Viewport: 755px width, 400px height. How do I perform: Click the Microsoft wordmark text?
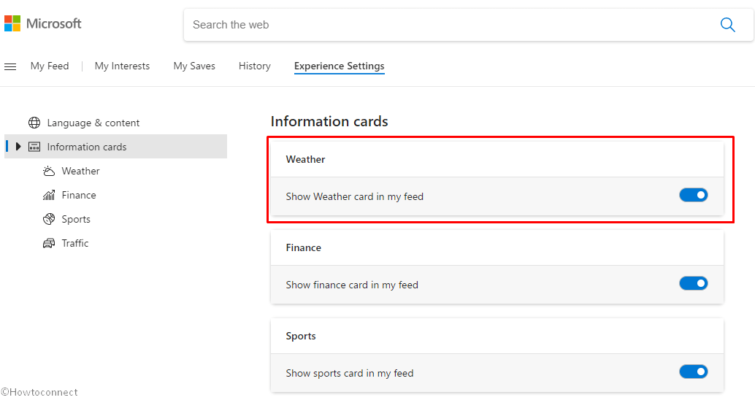53,24
